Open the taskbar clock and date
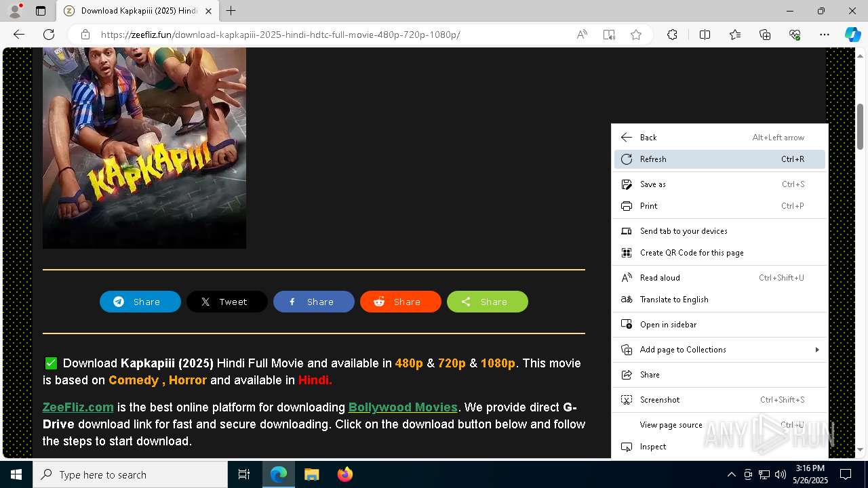 point(810,474)
